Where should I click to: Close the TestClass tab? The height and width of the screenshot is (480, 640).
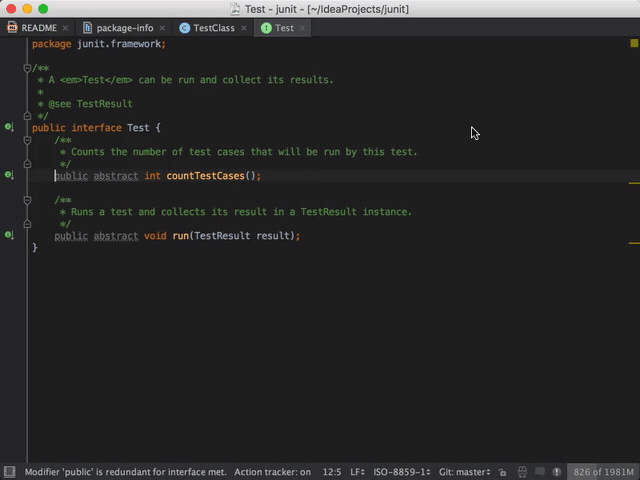click(x=244, y=28)
